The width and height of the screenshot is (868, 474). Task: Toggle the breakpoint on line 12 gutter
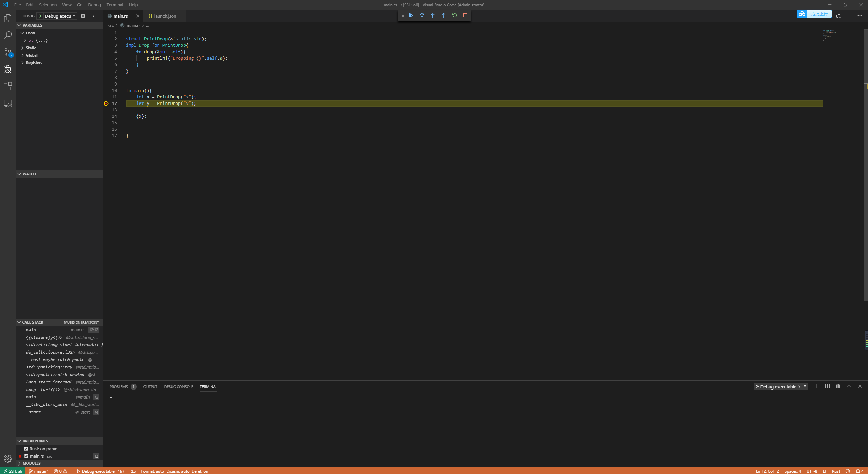tap(106, 103)
